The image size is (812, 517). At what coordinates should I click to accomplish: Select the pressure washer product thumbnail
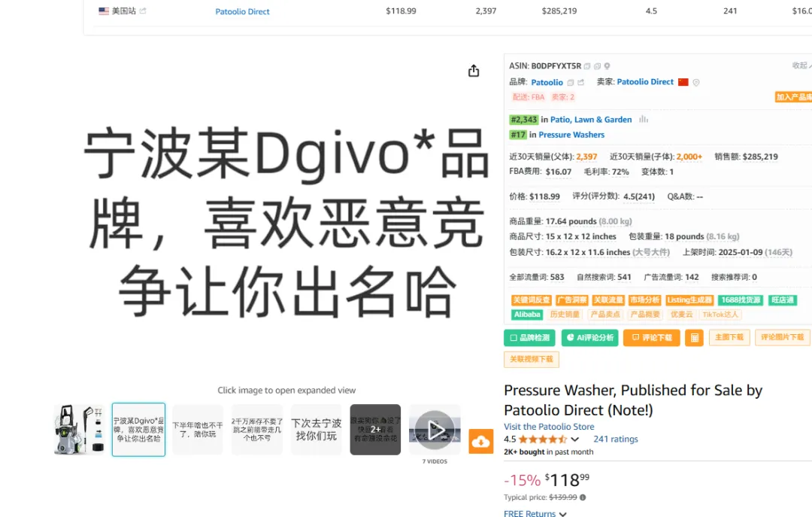tap(79, 430)
